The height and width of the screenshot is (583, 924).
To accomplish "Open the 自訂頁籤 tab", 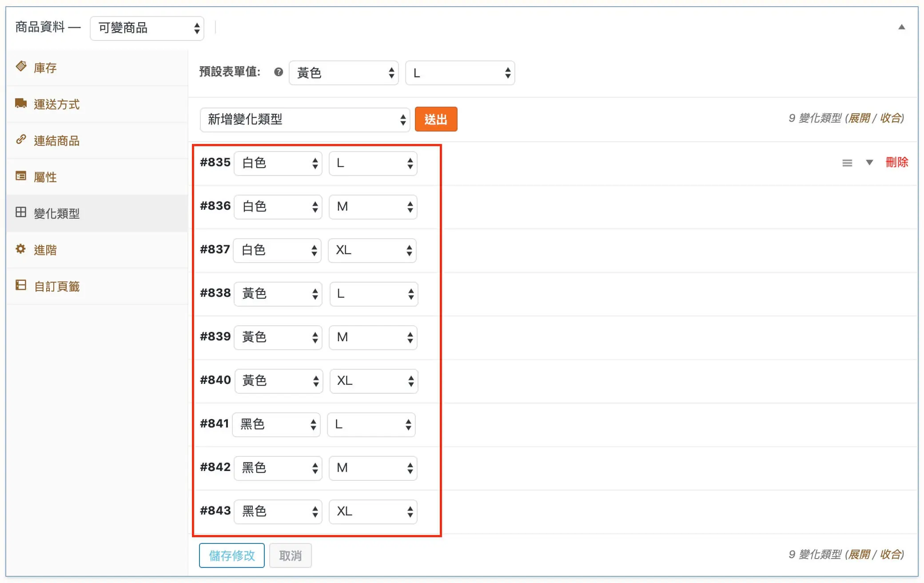I will [x=97, y=286].
